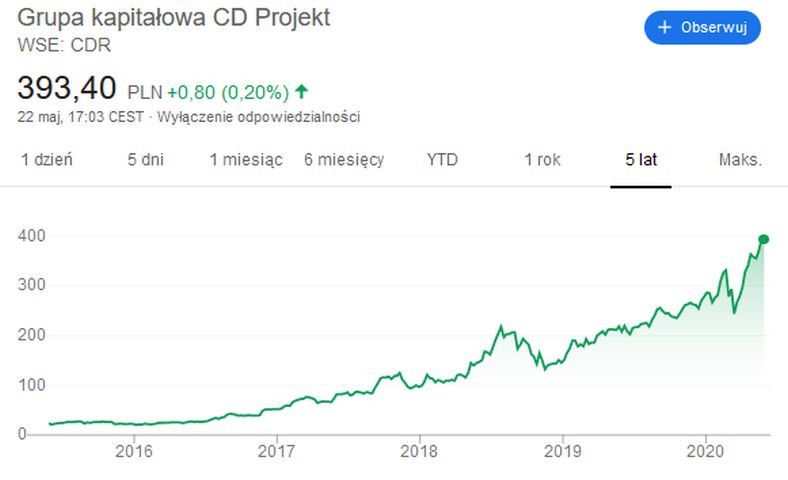
Task: Click the +0,80 (0,20%) change text
Action: pos(227,92)
